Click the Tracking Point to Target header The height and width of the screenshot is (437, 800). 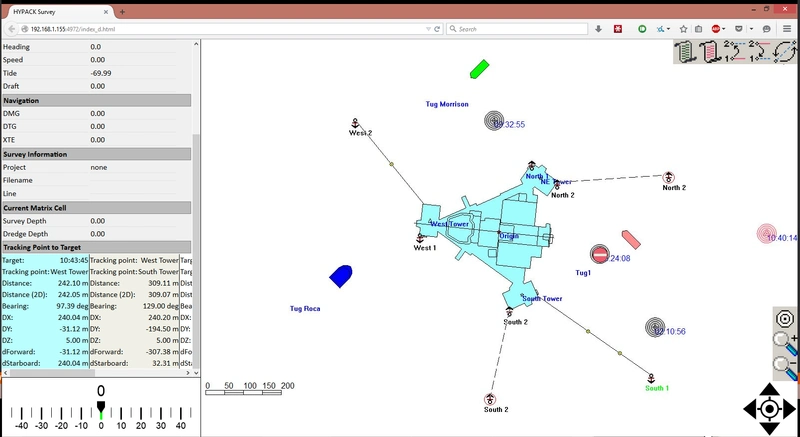(x=96, y=247)
